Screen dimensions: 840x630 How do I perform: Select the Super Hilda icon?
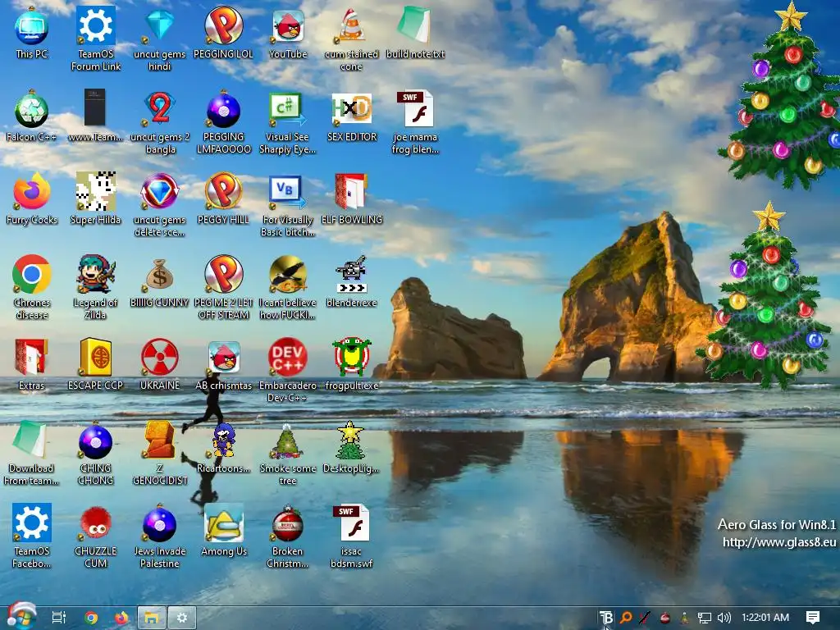click(x=96, y=199)
